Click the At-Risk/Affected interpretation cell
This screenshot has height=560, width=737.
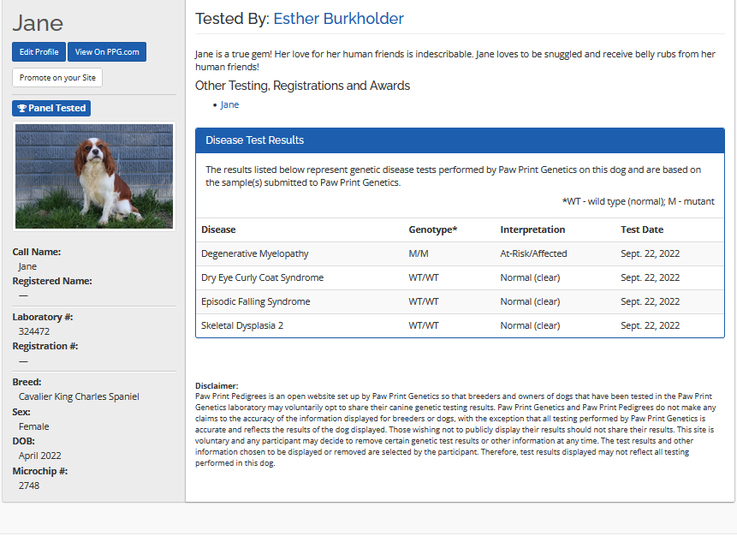coord(533,253)
